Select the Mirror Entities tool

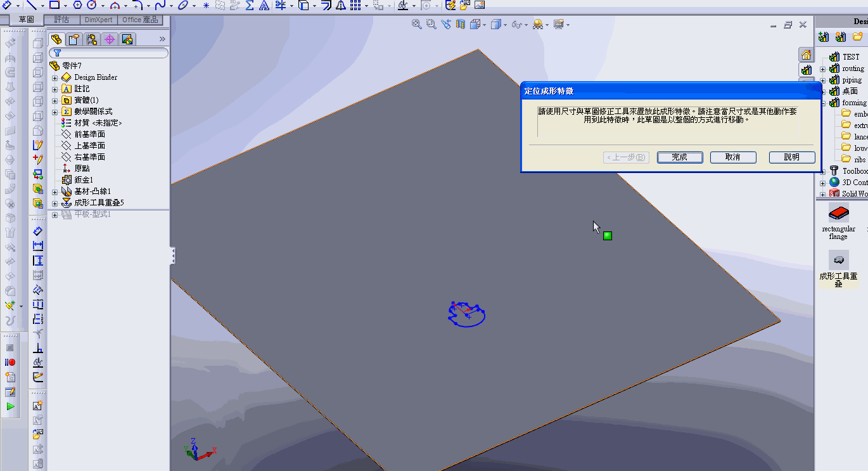coord(340,5)
